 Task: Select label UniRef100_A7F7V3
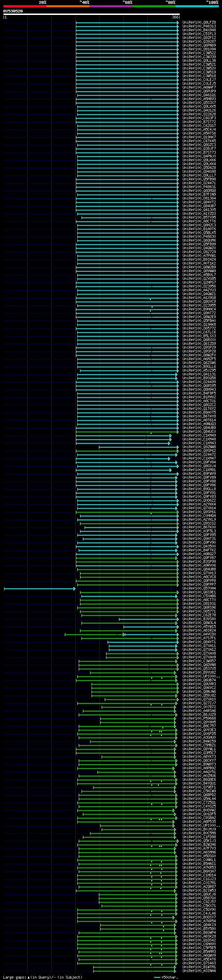pyautogui.click(x=199, y=849)
